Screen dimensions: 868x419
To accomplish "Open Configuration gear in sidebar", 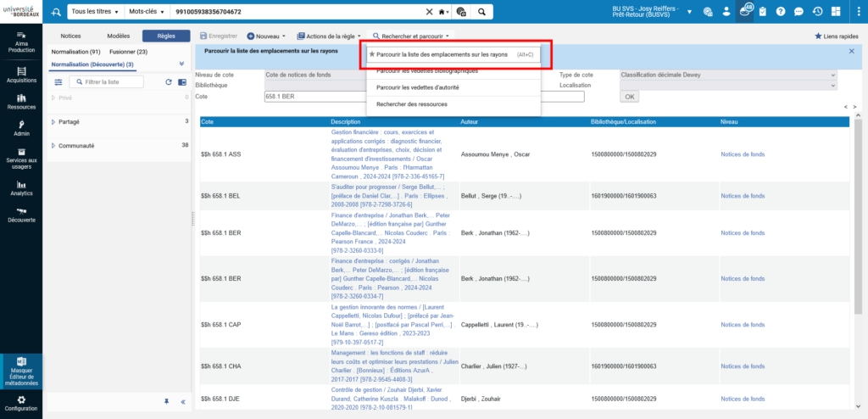I will (21, 404).
